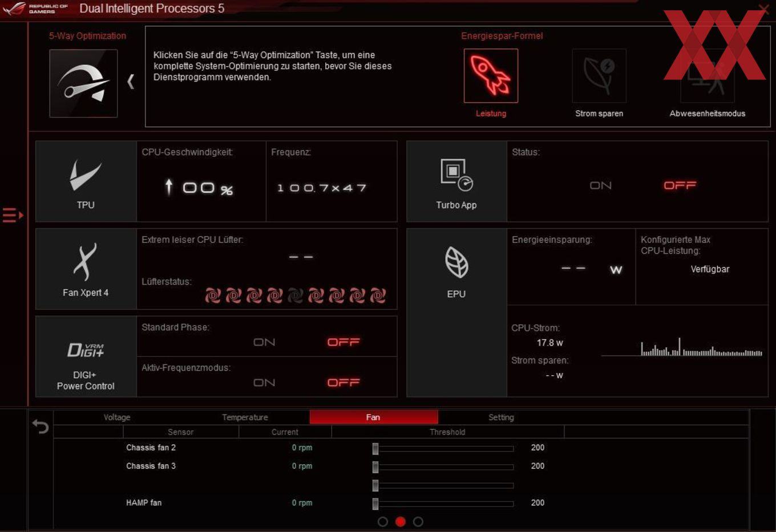Click the greyed-out fifth fan status icon
The height and width of the screenshot is (532, 776).
tap(296, 295)
